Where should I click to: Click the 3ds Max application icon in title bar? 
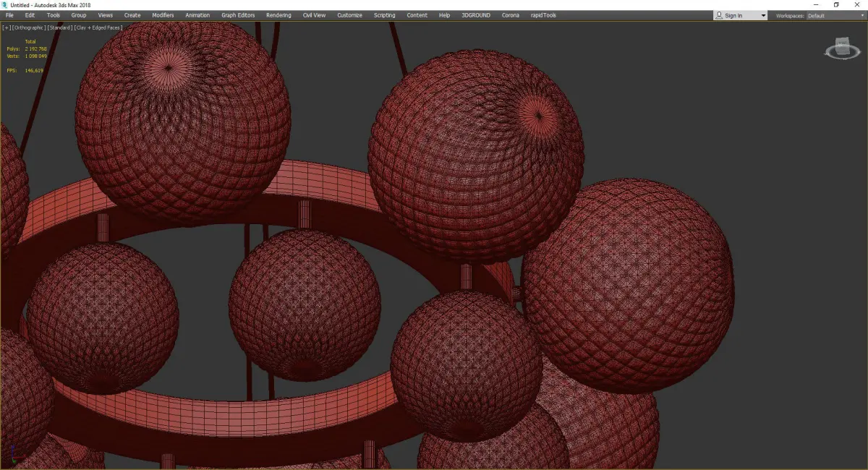pos(5,5)
